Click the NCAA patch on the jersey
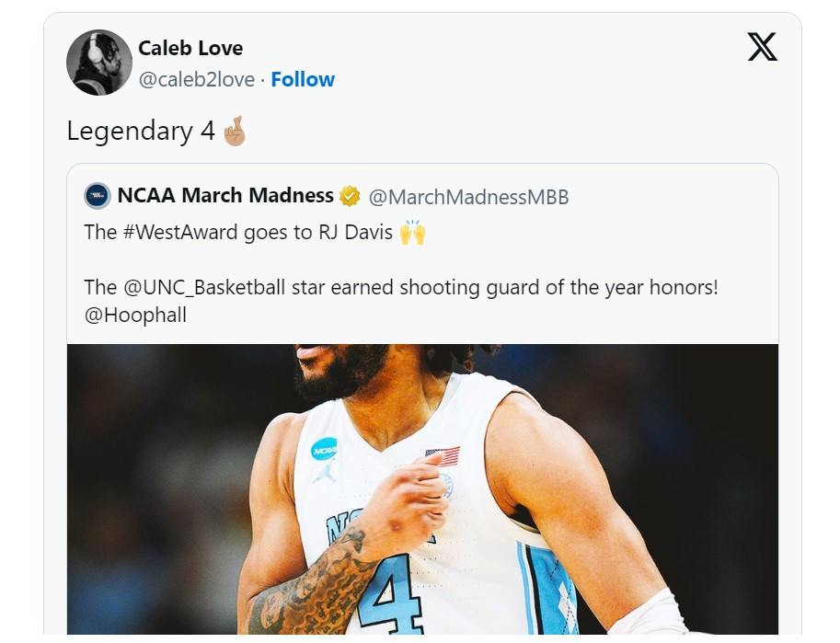Screen dimensions: 840x643 324,449
